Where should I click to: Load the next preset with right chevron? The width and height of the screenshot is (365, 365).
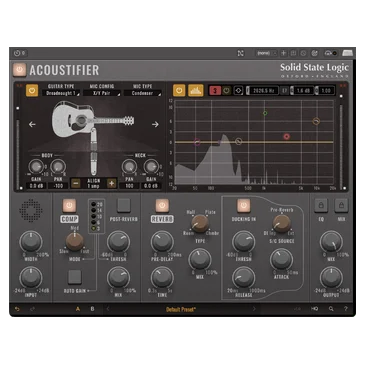click(x=254, y=309)
